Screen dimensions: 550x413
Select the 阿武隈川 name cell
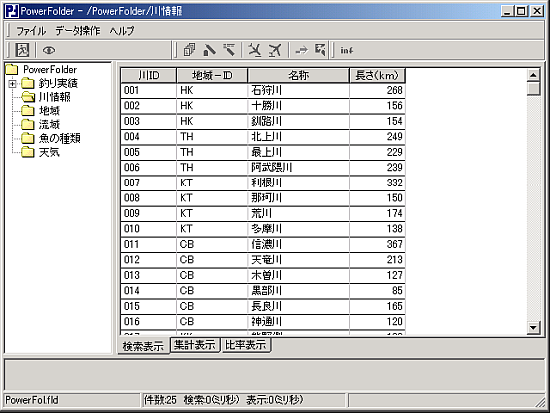point(299,168)
